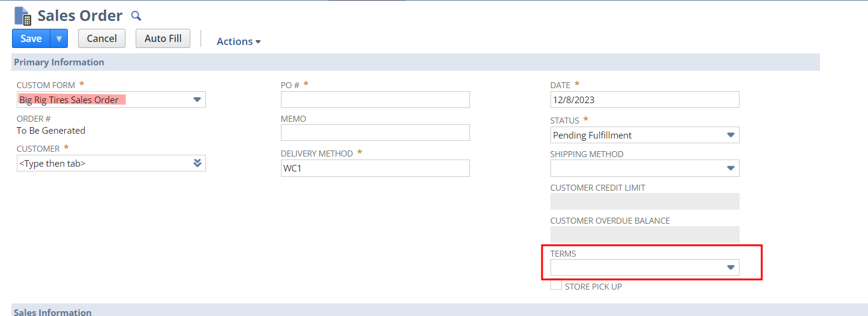Click the Sales Information section header
The image size is (868, 316).
pyautogui.click(x=53, y=312)
